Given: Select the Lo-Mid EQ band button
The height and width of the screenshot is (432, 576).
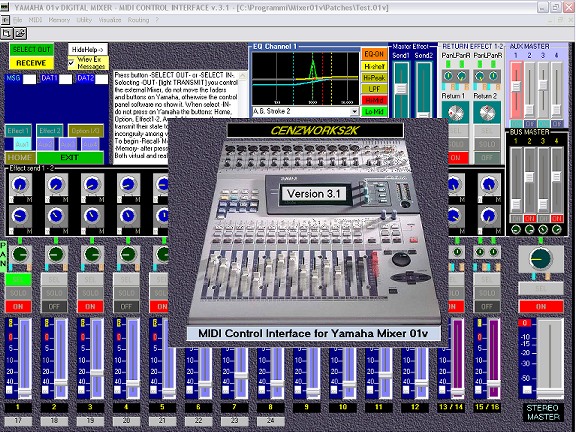Looking at the screenshot, I should pyautogui.click(x=374, y=111).
